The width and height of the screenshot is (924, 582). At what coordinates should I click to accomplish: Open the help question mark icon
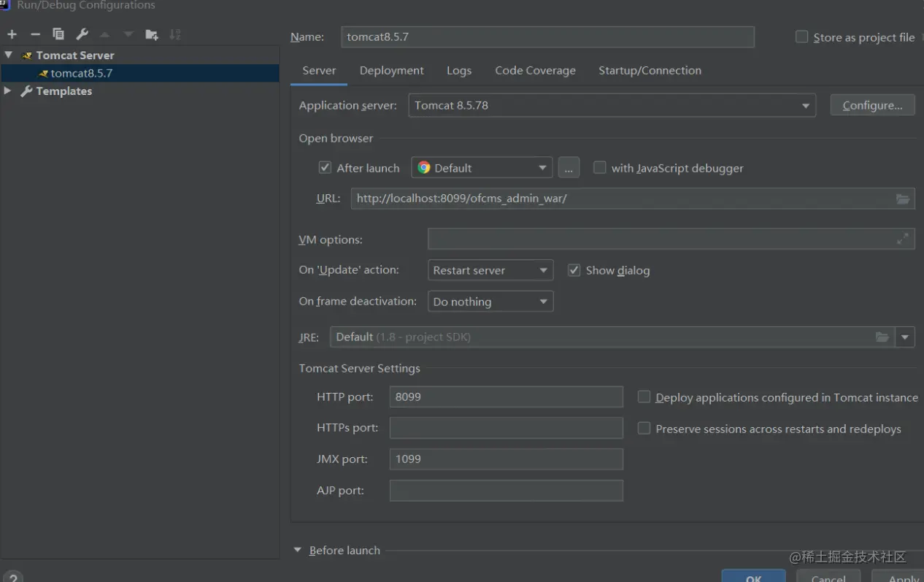(x=12, y=578)
